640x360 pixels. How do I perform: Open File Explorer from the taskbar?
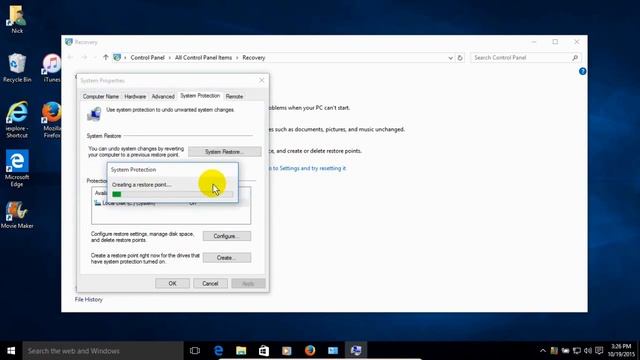[x=241, y=351]
